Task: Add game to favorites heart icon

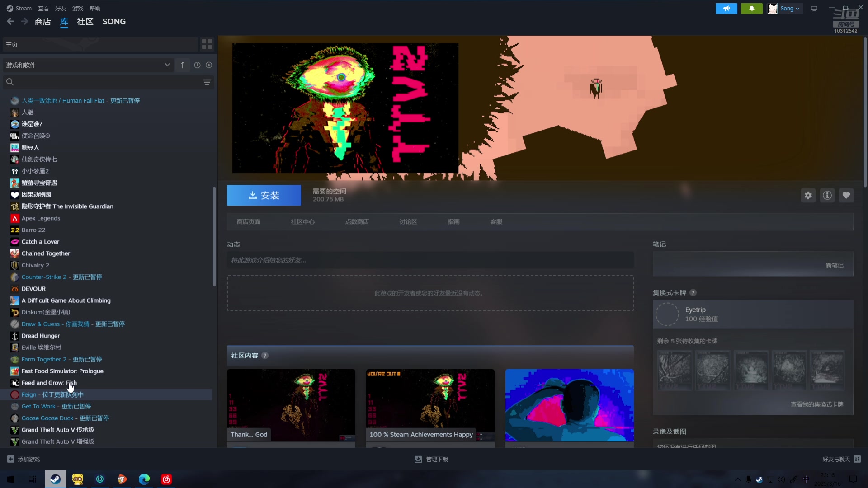Action: [x=846, y=195]
